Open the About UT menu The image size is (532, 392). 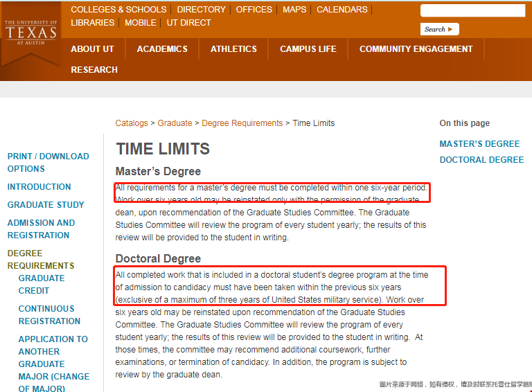92,49
